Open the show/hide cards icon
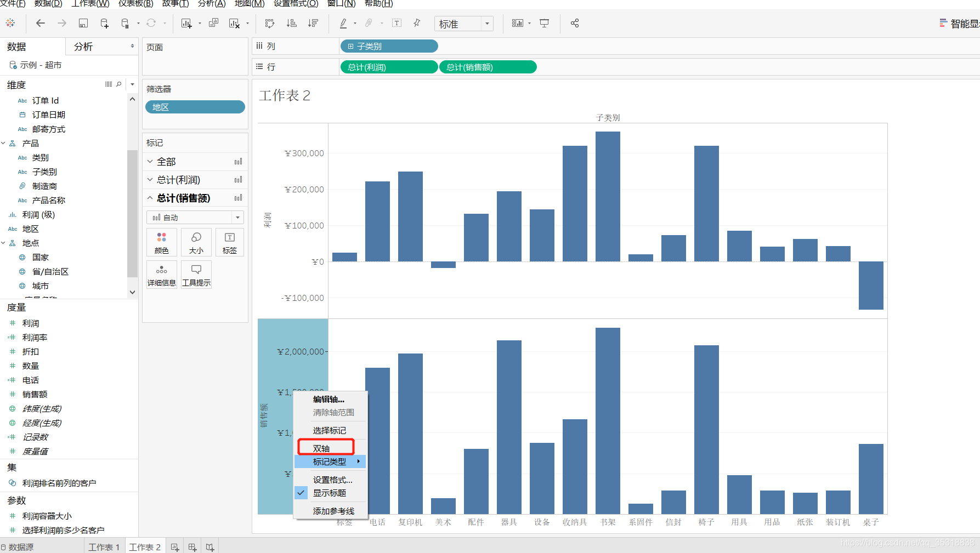980x553 pixels. click(x=517, y=23)
